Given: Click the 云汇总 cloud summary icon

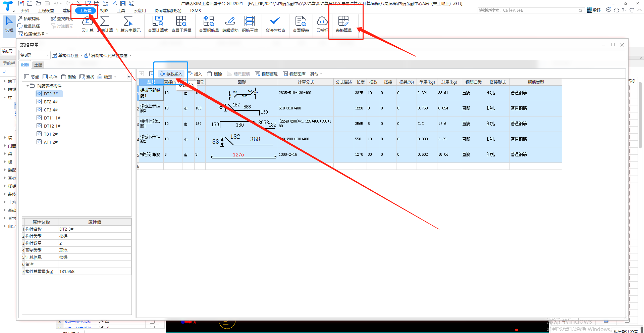Looking at the screenshot, I should click(87, 24).
